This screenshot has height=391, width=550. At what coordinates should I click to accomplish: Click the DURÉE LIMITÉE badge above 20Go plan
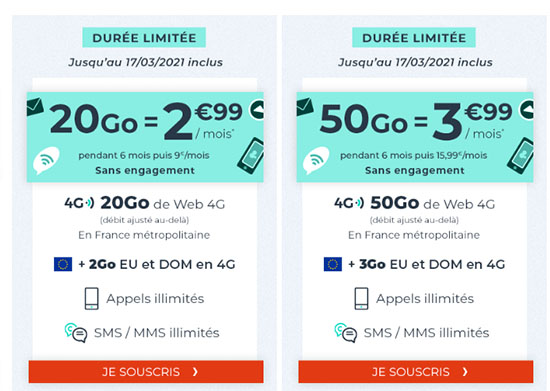(144, 38)
